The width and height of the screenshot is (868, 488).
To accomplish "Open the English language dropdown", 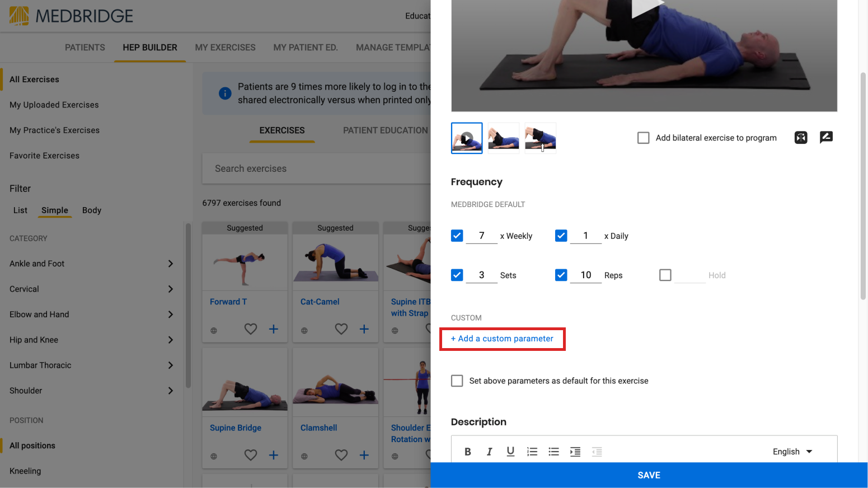I will pyautogui.click(x=792, y=452).
